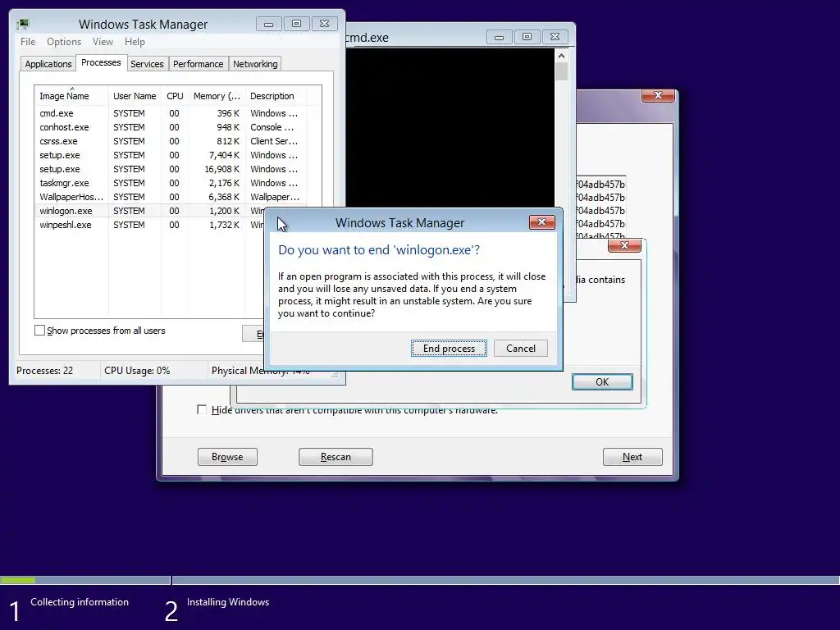Open the Help menu
The image size is (840, 630).
tap(135, 42)
